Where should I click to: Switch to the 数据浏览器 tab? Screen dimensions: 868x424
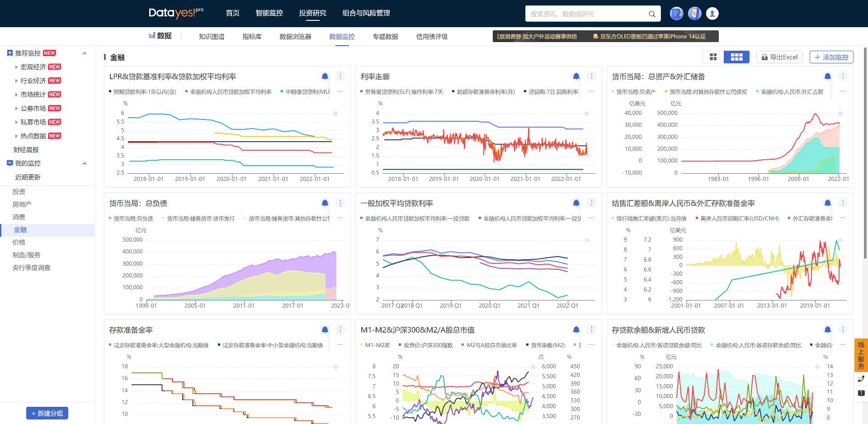point(295,37)
